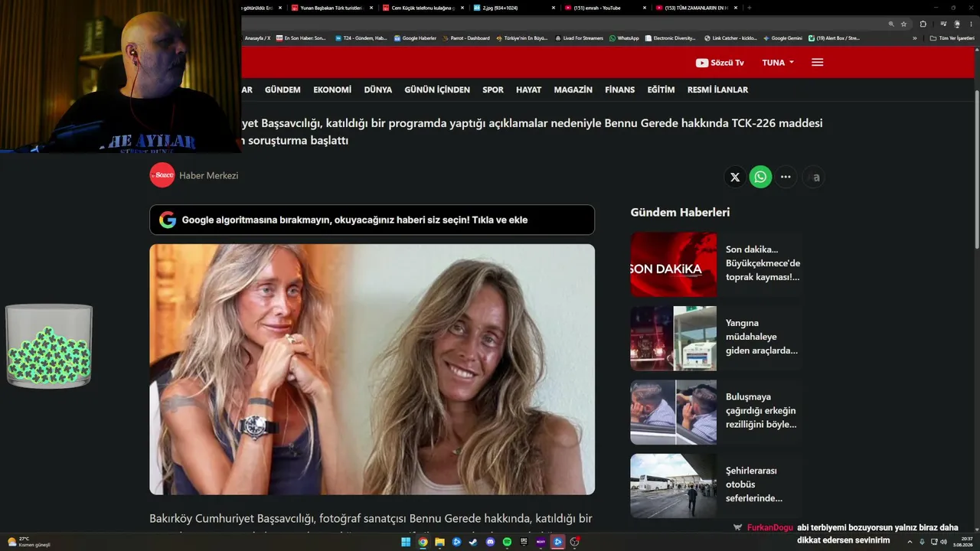Open the '(19) Alert Box / Stre...' bookmark
This screenshot has height=551, width=980.
point(834,38)
